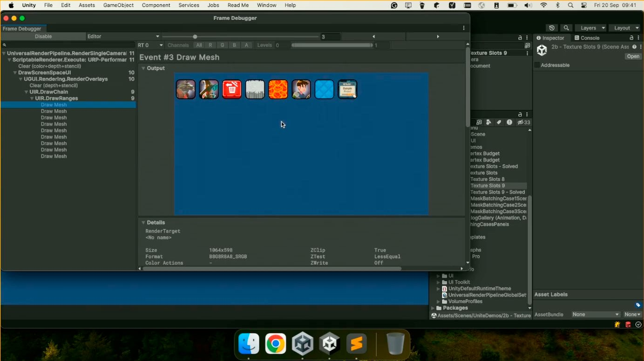Screen dimensions: 644x361
Task: Open the Inspector panel kebab menu
Action: pos(639,38)
